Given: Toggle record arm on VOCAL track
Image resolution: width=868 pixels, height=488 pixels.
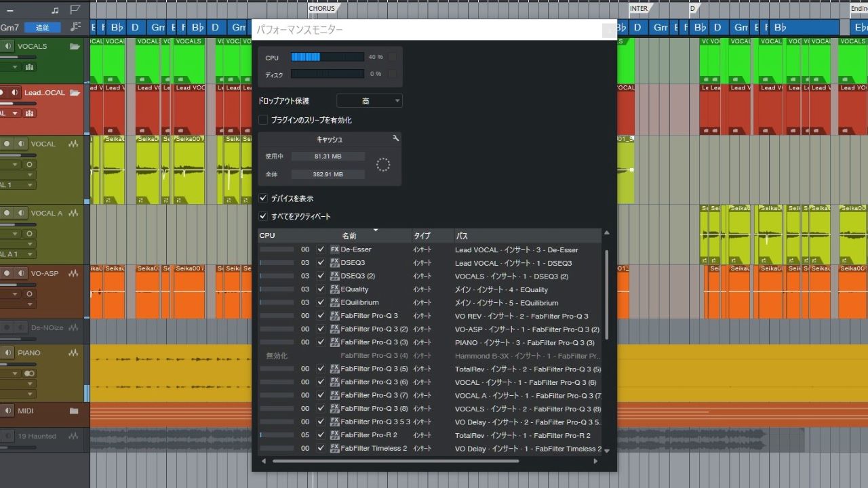Looking at the screenshot, I should click(x=7, y=144).
